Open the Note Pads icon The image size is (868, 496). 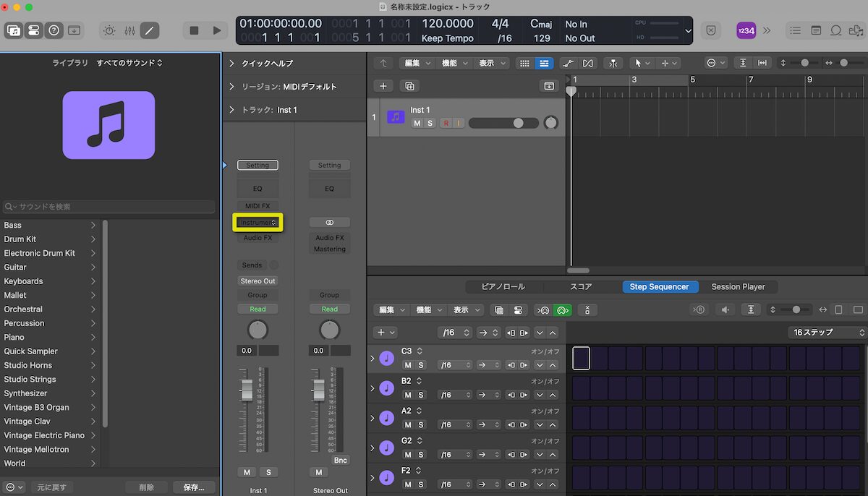(816, 30)
